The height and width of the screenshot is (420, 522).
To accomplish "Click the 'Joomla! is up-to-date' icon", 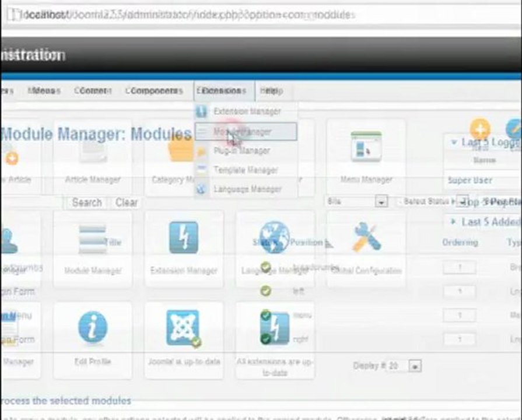I will [184, 328].
